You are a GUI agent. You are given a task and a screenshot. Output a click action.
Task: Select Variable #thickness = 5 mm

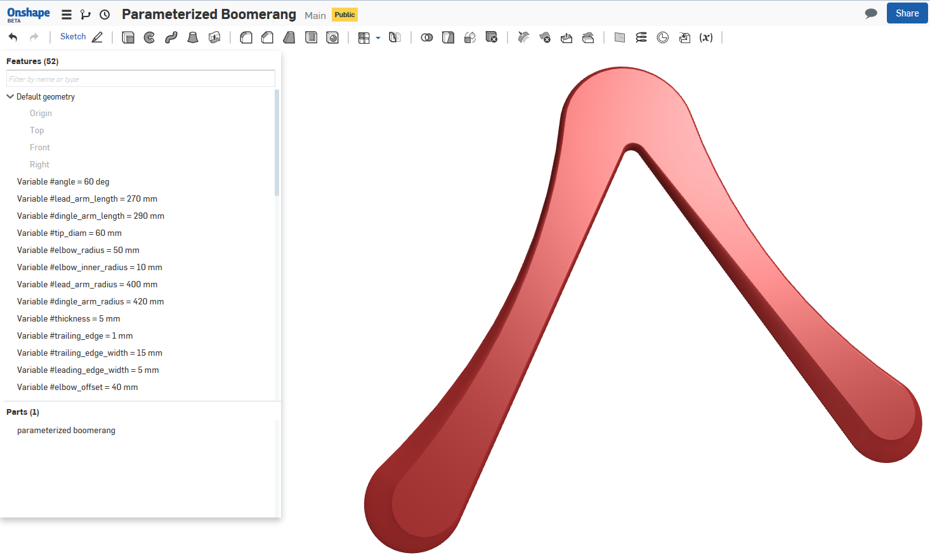coord(69,318)
